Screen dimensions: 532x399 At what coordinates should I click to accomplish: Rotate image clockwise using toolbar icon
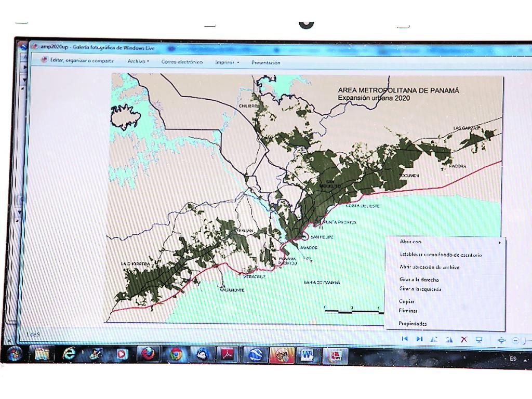tap(449, 339)
